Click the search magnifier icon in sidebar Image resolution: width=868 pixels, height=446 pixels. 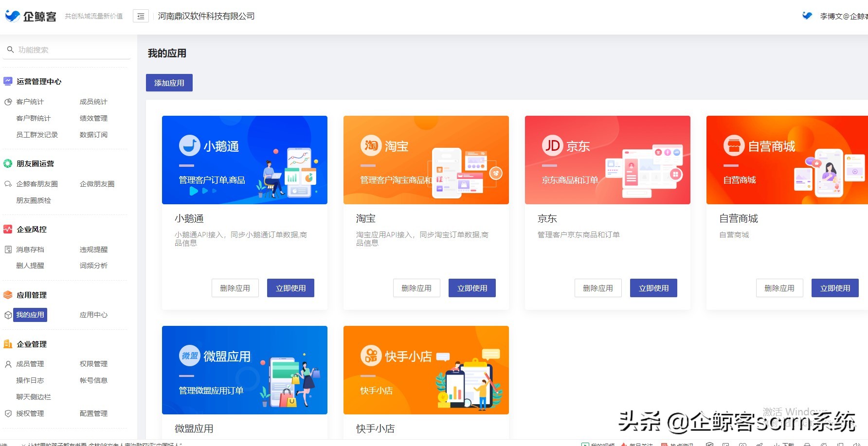click(10, 50)
